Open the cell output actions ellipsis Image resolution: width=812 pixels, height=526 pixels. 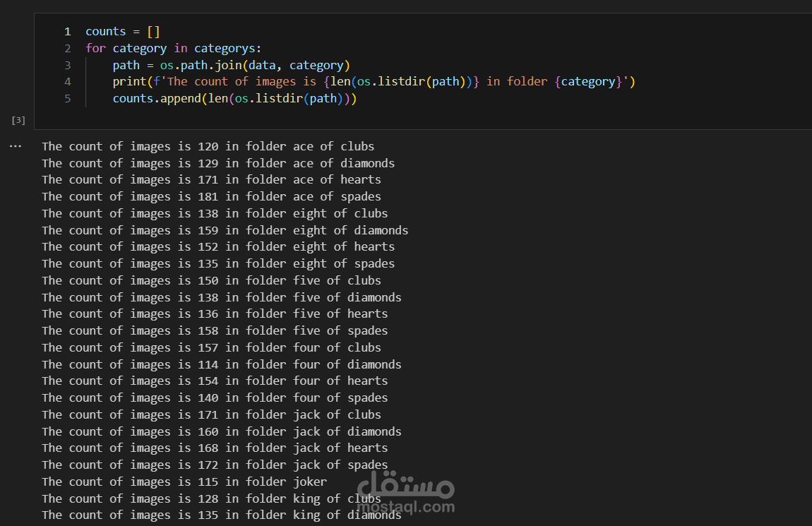[x=16, y=147]
